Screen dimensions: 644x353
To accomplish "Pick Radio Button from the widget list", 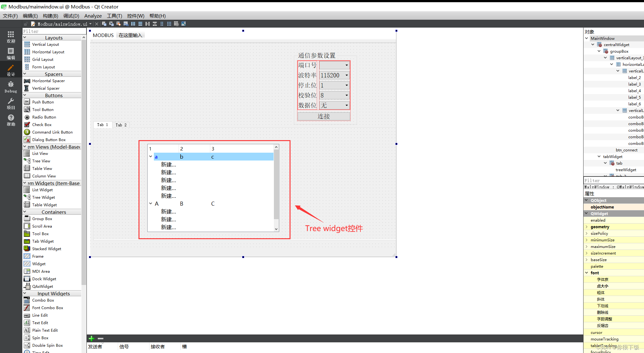I will tap(44, 117).
